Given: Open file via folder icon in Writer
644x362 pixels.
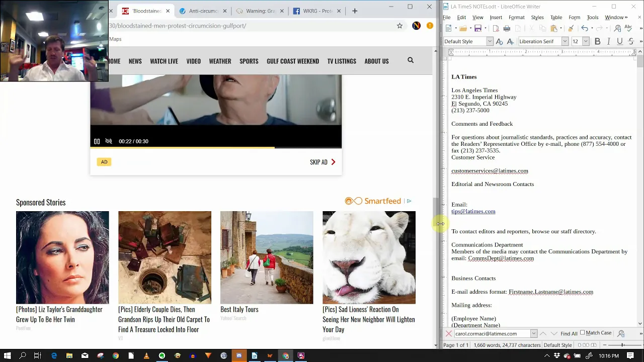Looking at the screenshot, I should [x=463, y=29].
